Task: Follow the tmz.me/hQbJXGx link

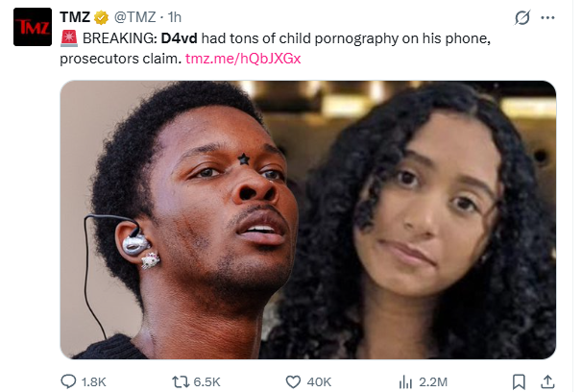Action: point(243,59)
